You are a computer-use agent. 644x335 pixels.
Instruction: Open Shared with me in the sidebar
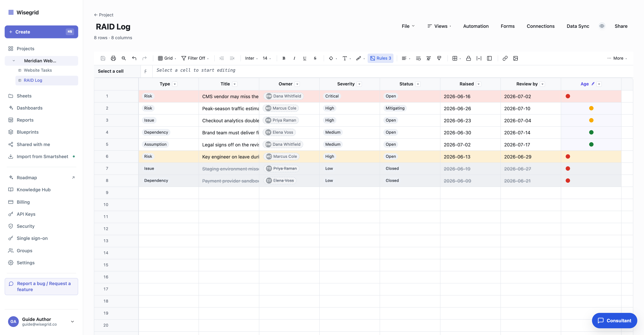[33, 145]
